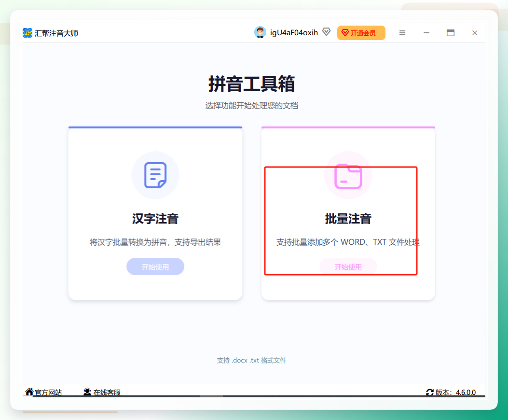Open the hamburger menu icon
This screenshot has height=420, width=508.
(x=402, y=33)
